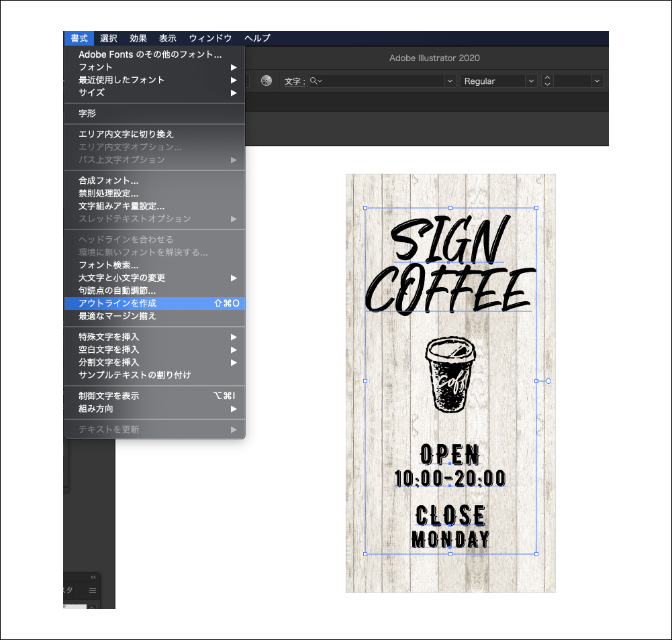Click the bottom-right selection handle
Image resolution: width=672 pixels, height=640 pixels.
tap(536, 554)
